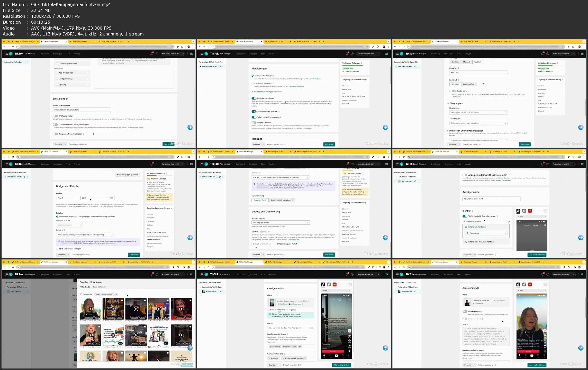
Task: Click the copy icon next to Anzeigenna... tree item
Action: (415, 181)
